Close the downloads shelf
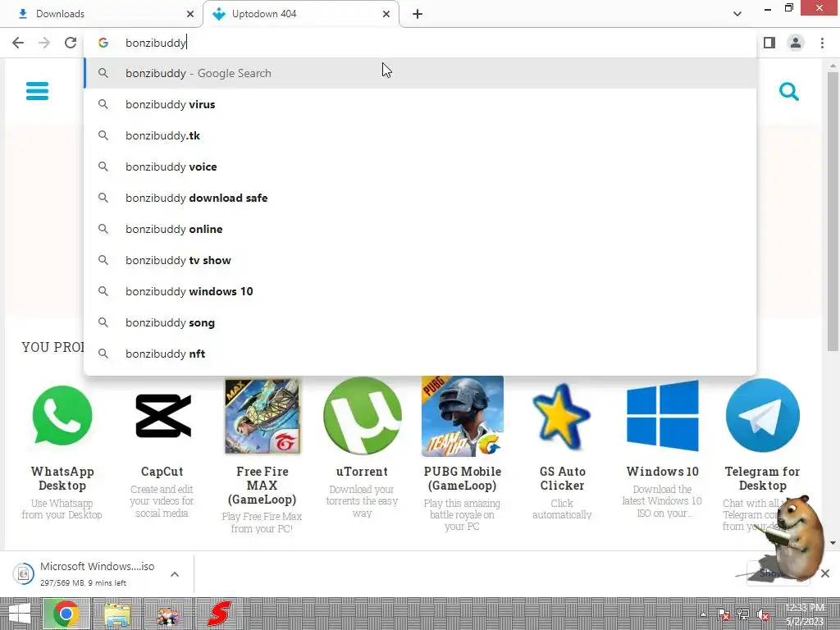Image resolution: width=840 pixels, height=630 pixels. [x=825, y=573]
